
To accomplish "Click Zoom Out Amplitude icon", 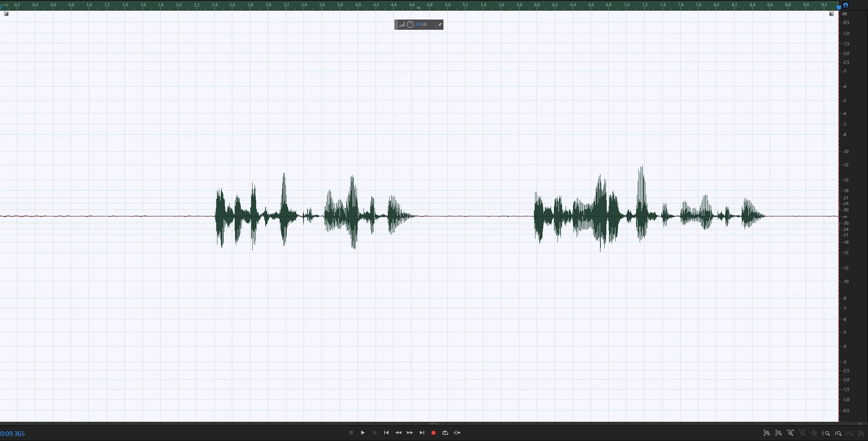I will click(778, 433).
